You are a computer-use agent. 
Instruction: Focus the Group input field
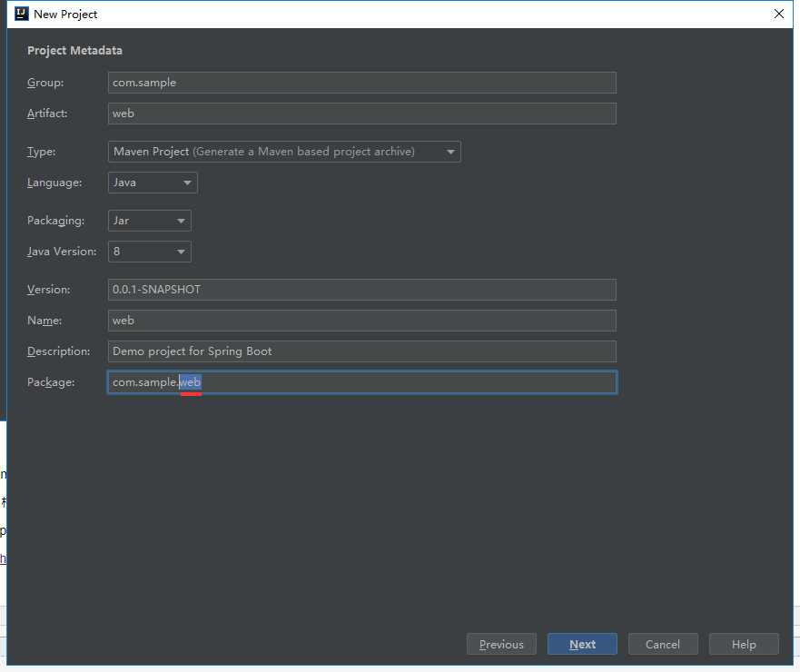pyautogui.click(x=361, y=83)
